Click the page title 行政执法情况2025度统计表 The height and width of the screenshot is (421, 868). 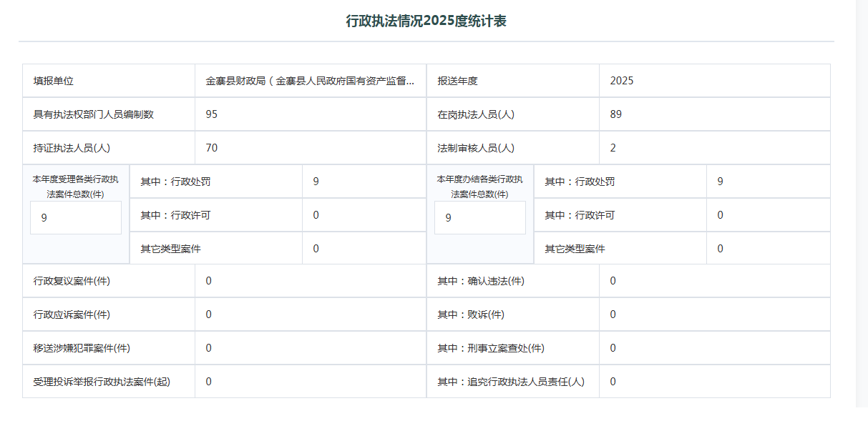click(426, 21)
